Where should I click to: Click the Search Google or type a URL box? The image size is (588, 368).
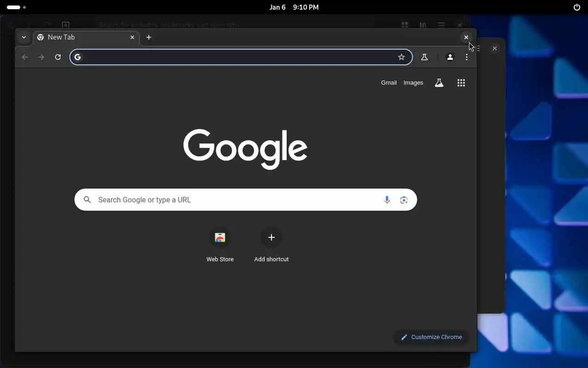pyautogui.click(x=246, y=200)
